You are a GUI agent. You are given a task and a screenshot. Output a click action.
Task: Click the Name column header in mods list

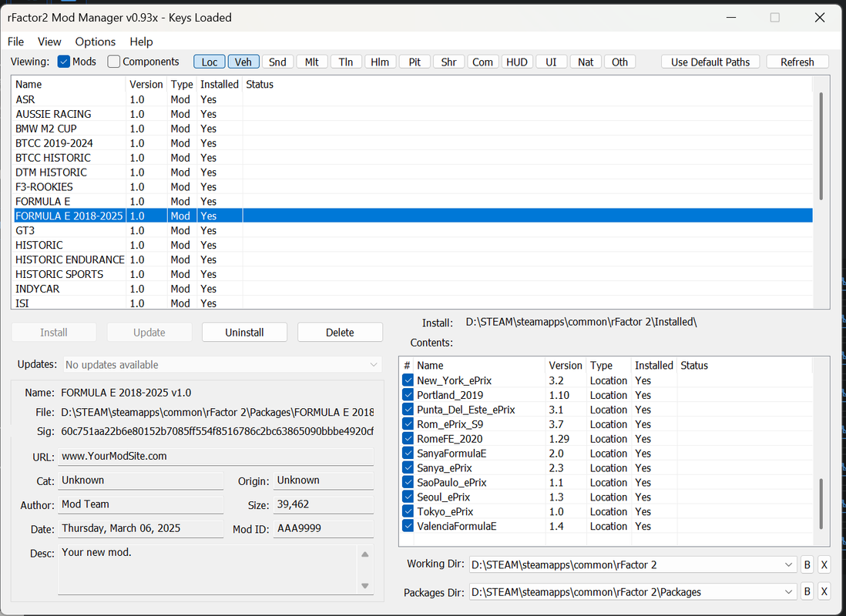tap(69, 84)
